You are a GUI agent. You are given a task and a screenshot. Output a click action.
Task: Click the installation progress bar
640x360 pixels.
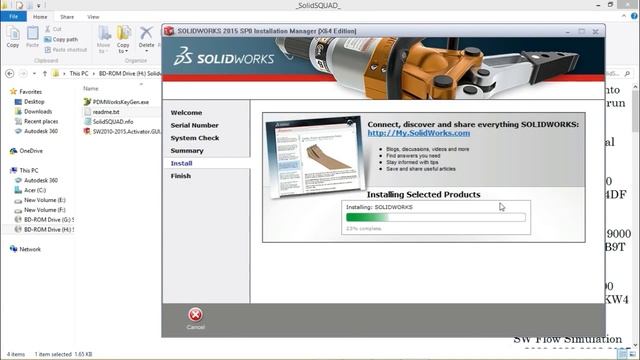pos(436,218)
